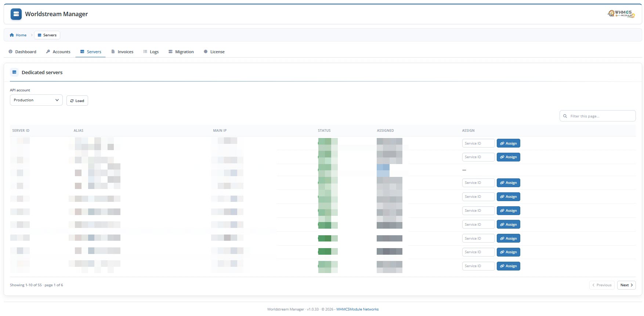Click Assign button in the ninth row
Image resolution: width=644 pixels, height=316 pixels.
(x=509, y=252)
